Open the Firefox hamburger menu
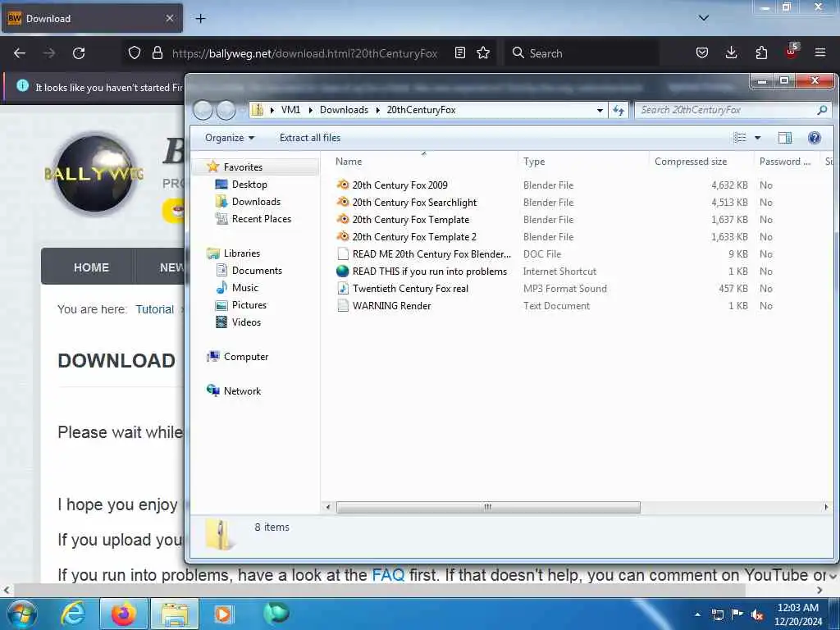The width and height of the screenshot is (840, 630). (x=820, y=52)
